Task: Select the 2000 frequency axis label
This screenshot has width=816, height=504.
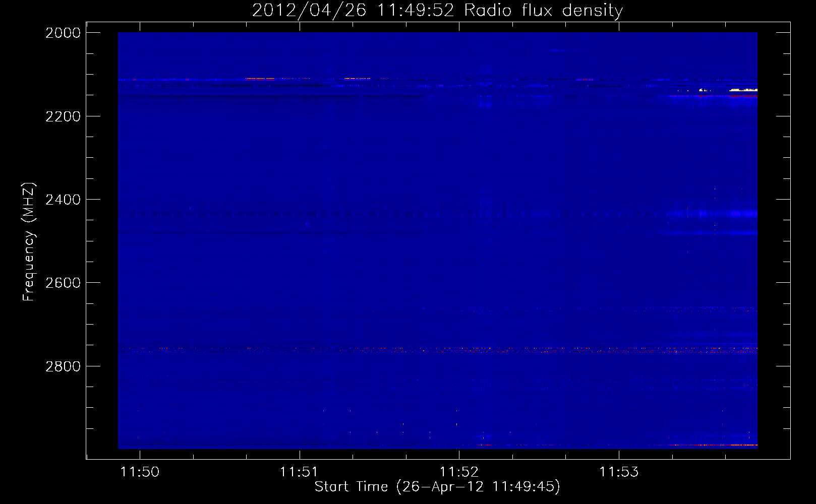Action: [63, 33]
